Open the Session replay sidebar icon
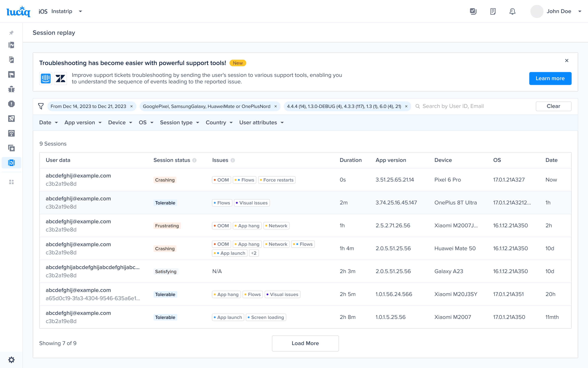Image resolution: width=588 pixels, height=368 pixels. pos(11,163)
